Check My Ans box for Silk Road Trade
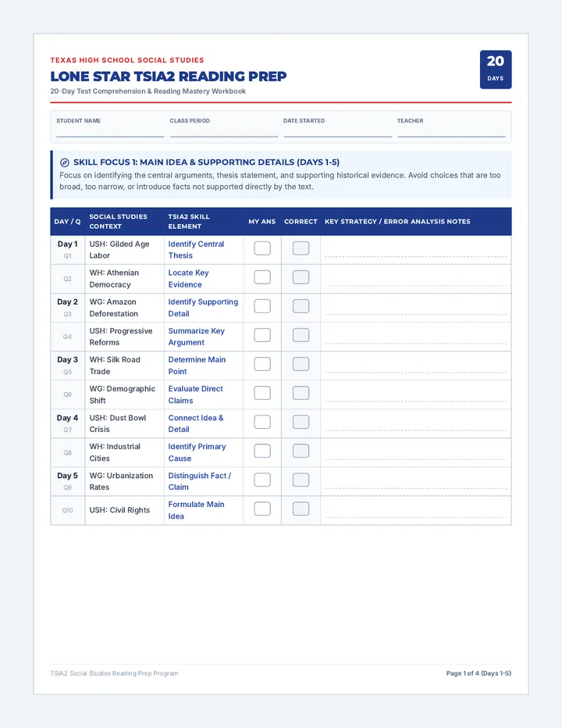The width and height of the screenshot is (562, 728). 262,364
